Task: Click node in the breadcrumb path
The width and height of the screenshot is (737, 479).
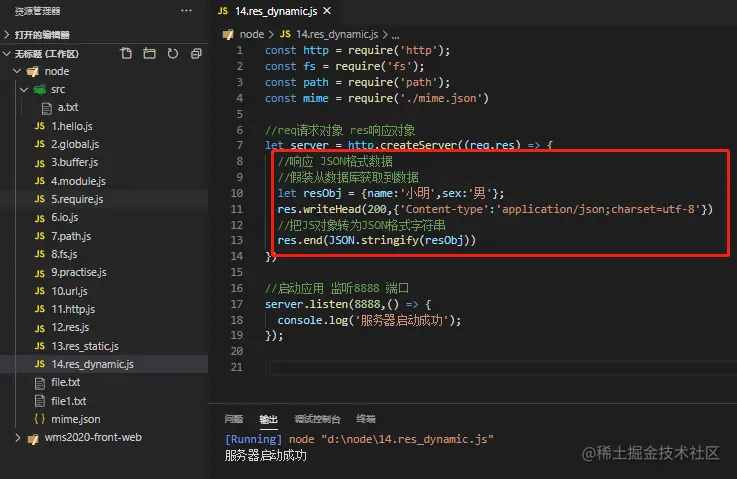Action: (x=252, y=34)
